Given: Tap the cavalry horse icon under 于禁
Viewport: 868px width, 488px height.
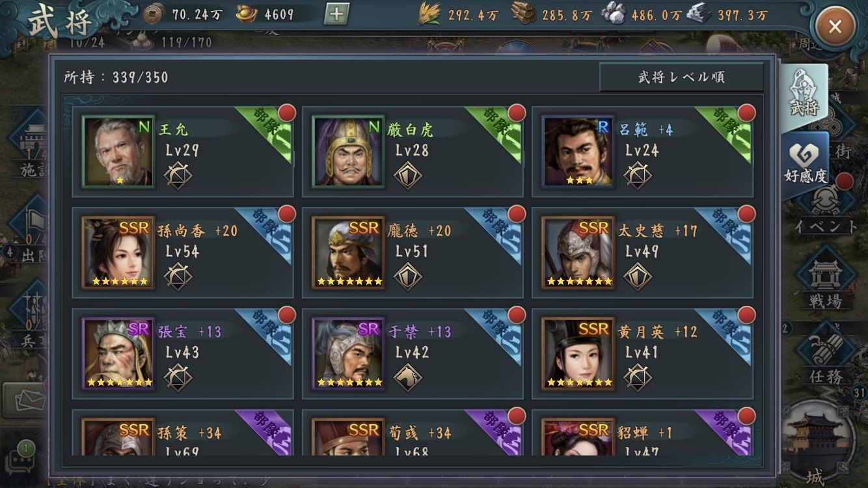Looking at the screenshot, I should (x=407, y=377).
